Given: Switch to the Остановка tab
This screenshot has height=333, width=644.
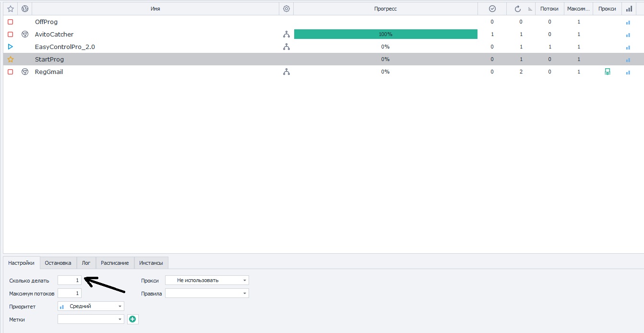Looking at the screenshot, I should (x=58, y=263).
